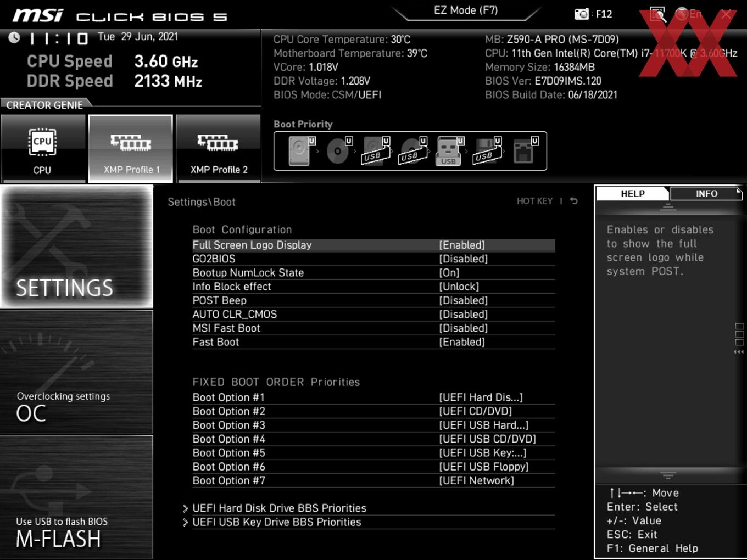Select the CPU Creator Genie icon
The height and width of the screenshot is (560, 747).
click(x=43, y=149)
